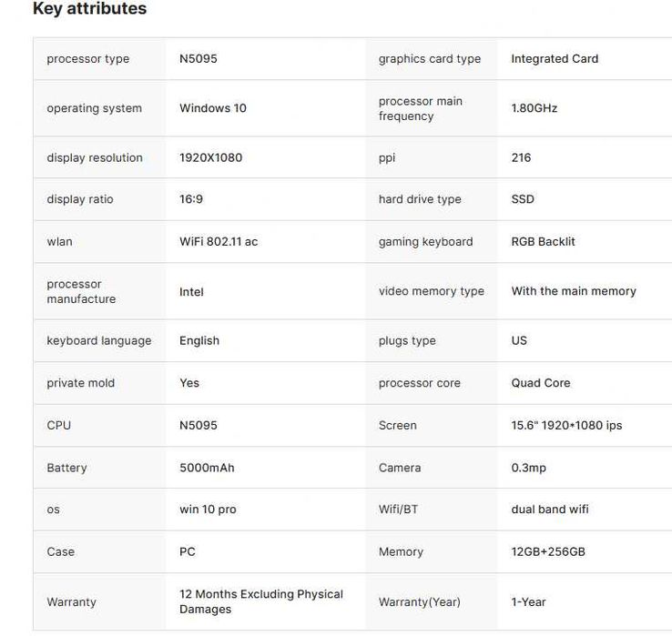This screenshot has width=672, height=636.
Task: Click 12 Months Excluding Physical Damages text
Action: coord(260,601)
